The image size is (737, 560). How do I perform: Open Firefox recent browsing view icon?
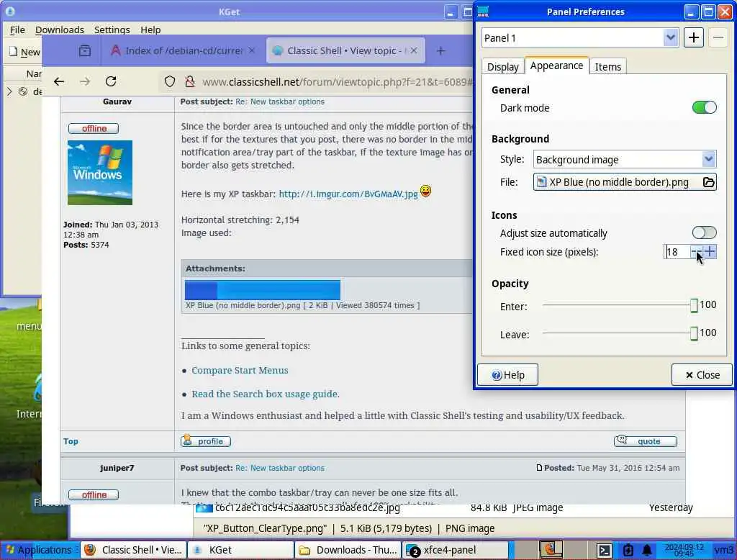pyautogui.click(x=85, y=51)
